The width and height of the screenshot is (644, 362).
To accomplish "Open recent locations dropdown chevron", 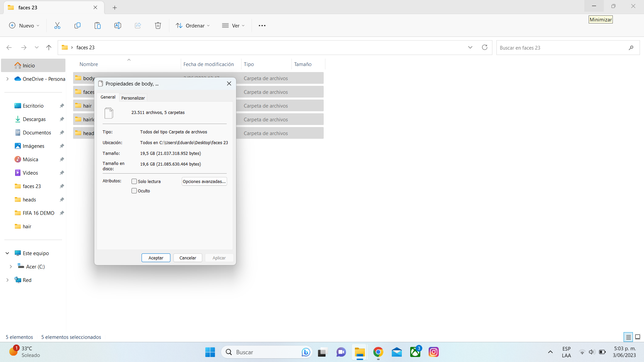I will 37,48.
